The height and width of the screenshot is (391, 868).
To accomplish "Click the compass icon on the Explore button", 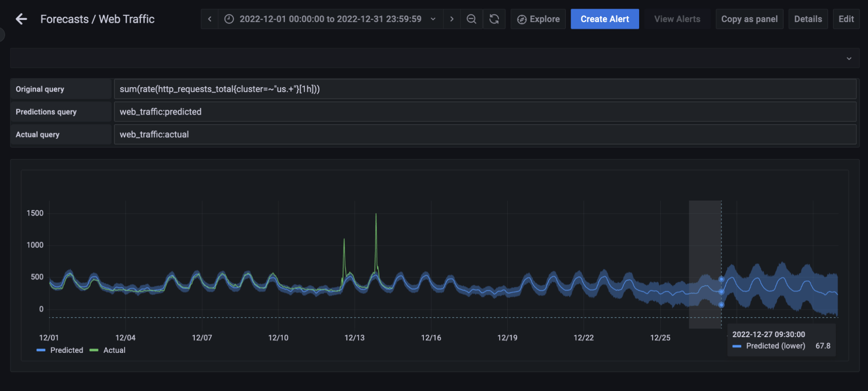I will (x=521, y=20).
